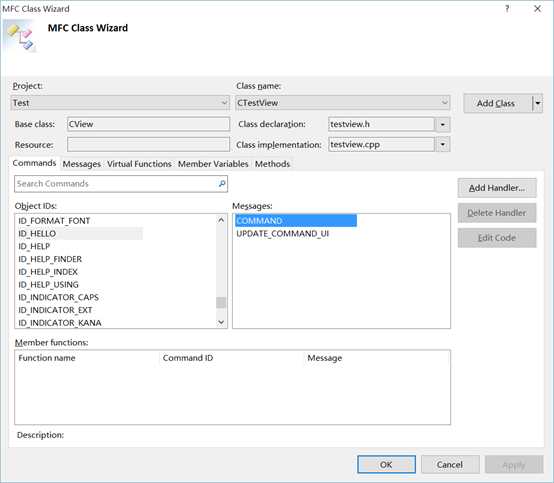
Task: Open the Member Variables tab
Action: (x=213, y=164)
